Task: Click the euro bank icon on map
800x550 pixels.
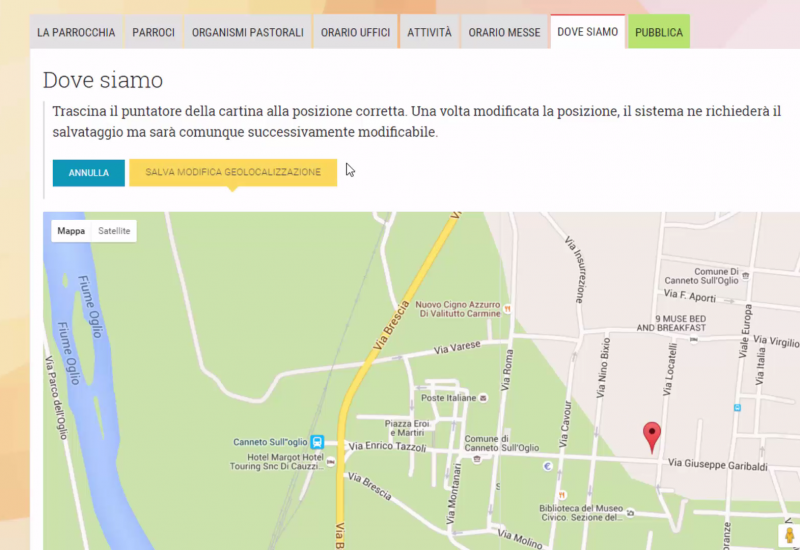Action: click(547, 466)
